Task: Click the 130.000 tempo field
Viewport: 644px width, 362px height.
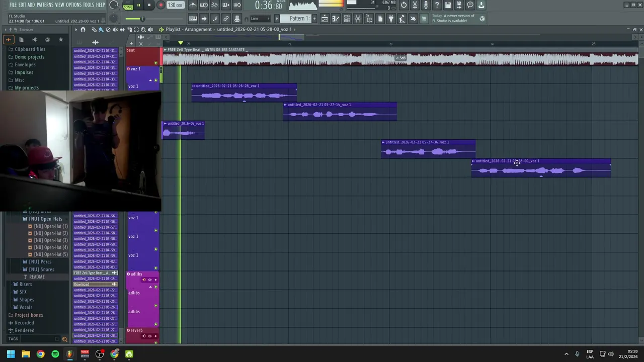Action: [175, 6]
